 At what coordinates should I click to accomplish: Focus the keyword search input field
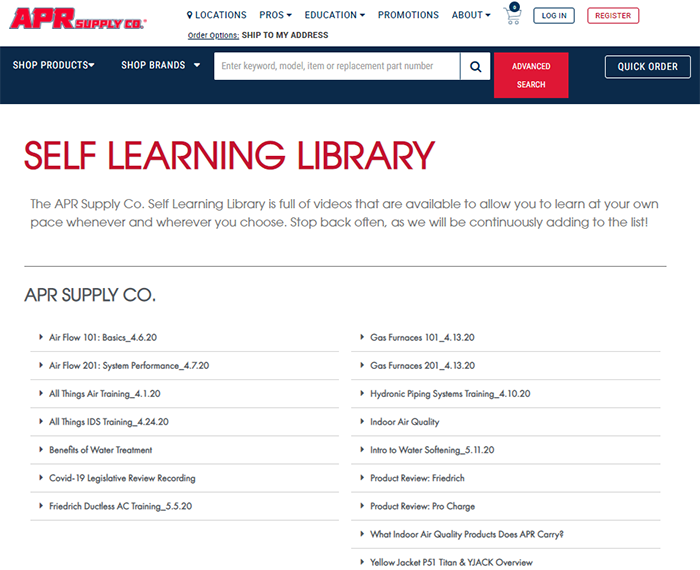click(337, 67)
